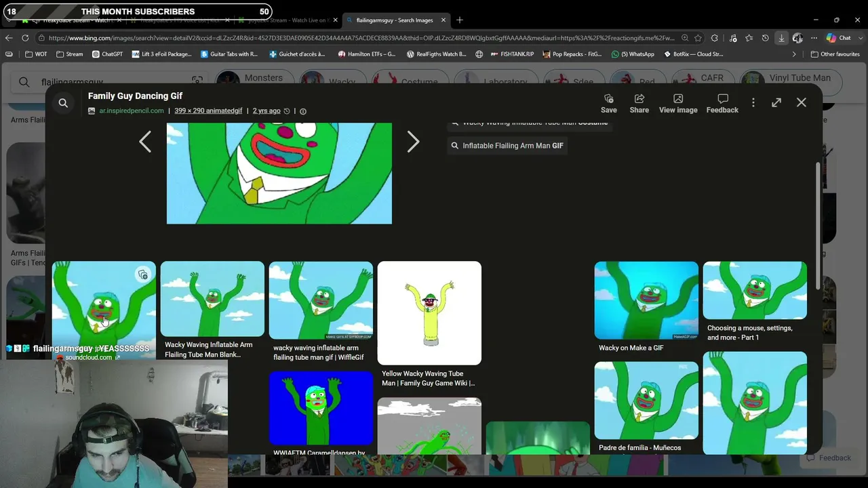Open the Hamilton ETFs bookmark

(x=367, y=54)
